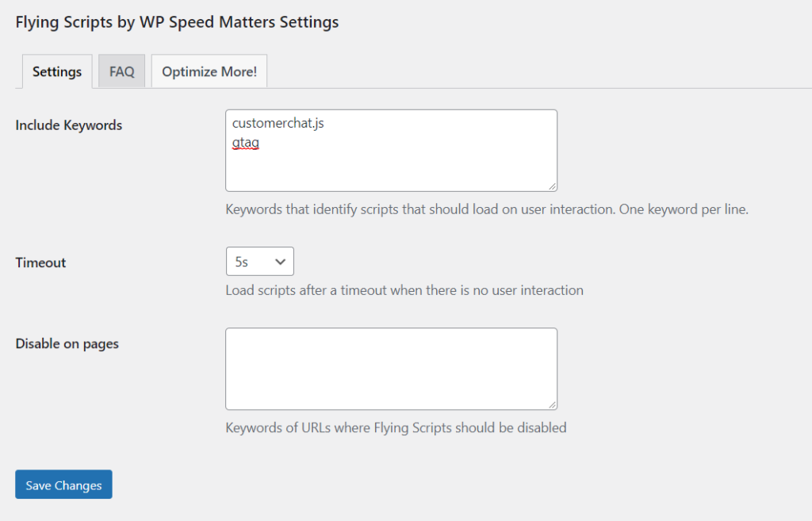This screenshot has height=521, width=812.
Task: Click the Timeout field label
Action: tap(40, 262)
